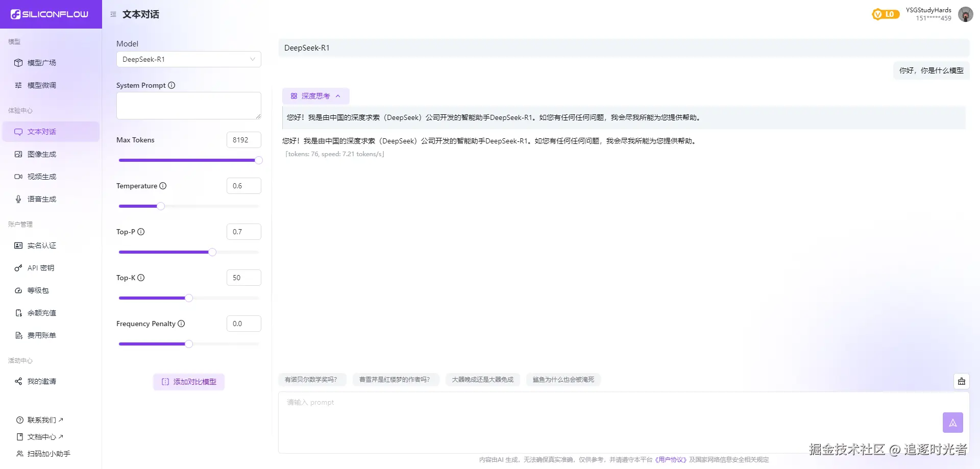The width and height of the screenshot is (980, 469).
Task: Open 我的邀请 page
Action: [x=51, y=381]
